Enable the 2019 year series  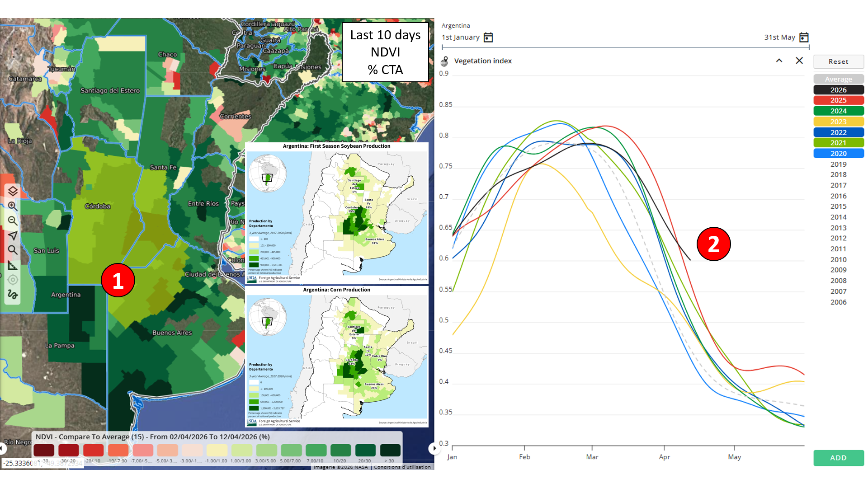(x=838, y=164)
